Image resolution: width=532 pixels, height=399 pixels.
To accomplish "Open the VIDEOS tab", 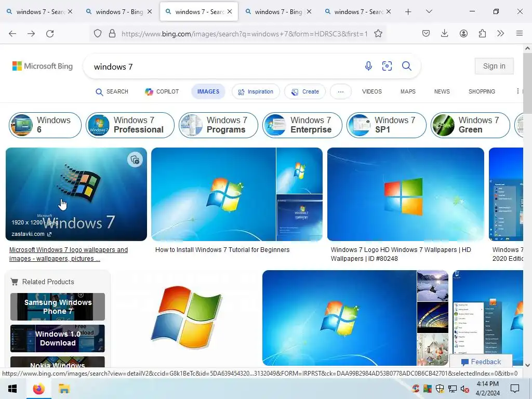I will pos(372,91).
